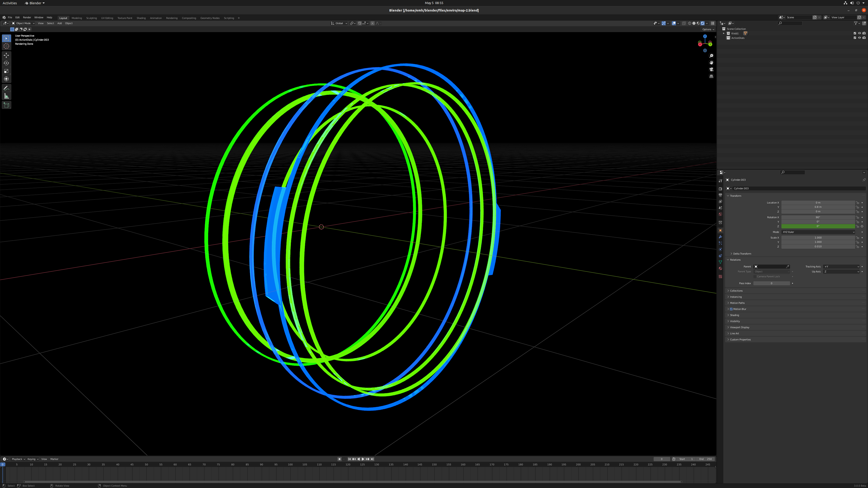Click the play animation button
The image size is (868, 488).
click(363, 459)
